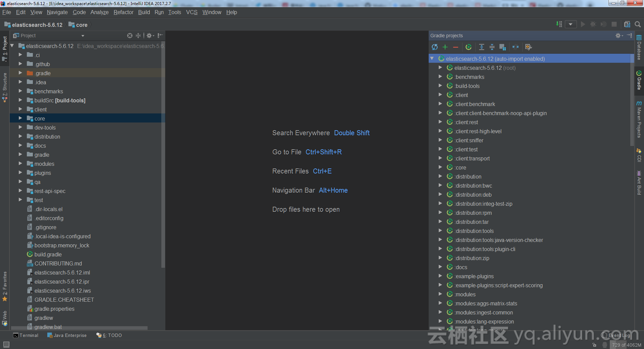Expand the :distribution:zip Gradle project
The height and width of the screenshot is (349, 644).
pyautogui.click(x=440, y=258)
